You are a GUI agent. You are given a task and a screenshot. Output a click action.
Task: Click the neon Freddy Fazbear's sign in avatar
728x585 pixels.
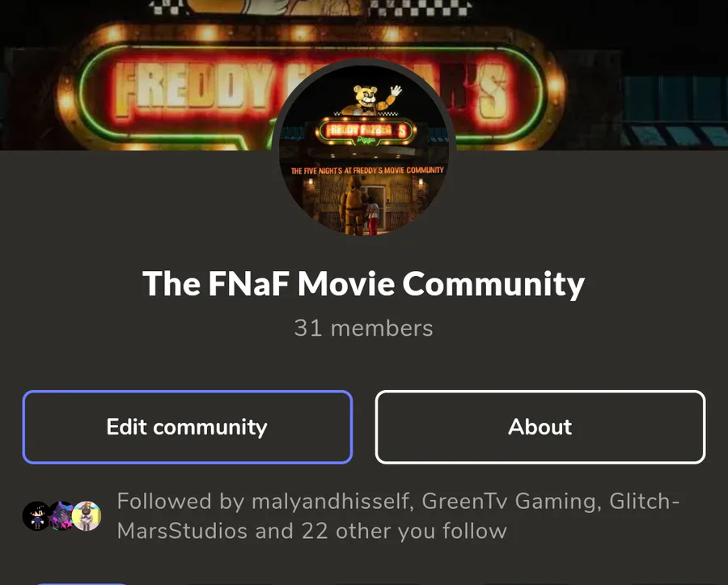point(366,131)
